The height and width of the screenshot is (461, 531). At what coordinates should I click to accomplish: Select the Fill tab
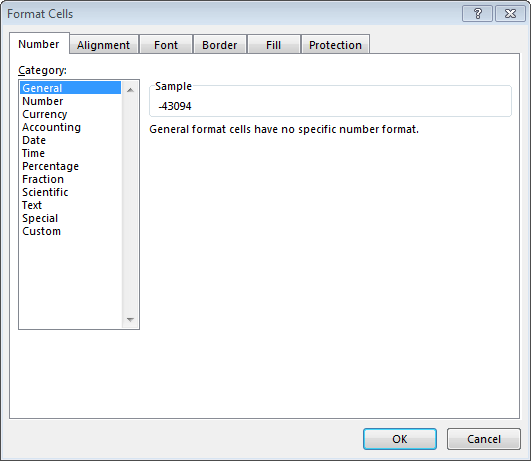[274, 45]
